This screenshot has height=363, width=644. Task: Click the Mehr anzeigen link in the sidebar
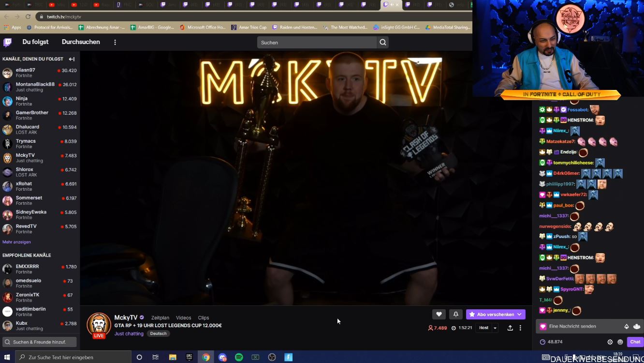(17, 242)
